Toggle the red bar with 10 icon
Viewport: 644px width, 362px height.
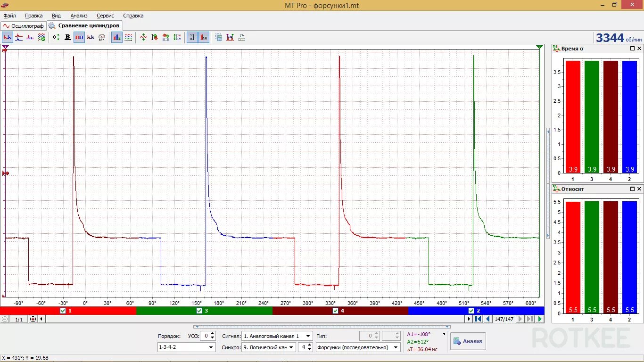coord(204,37)
